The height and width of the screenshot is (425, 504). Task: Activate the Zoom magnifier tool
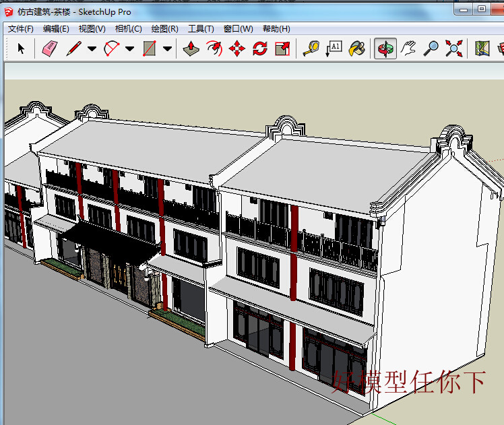coord(431,48)
